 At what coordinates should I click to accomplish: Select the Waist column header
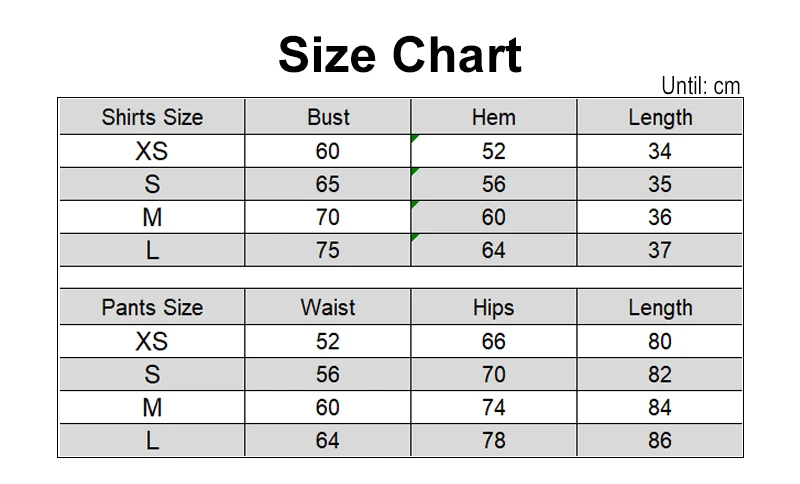coord(328,307)
